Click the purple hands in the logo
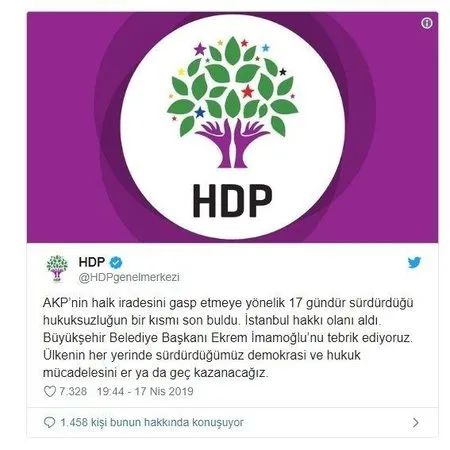450x450 pixels. coord(232,144)
